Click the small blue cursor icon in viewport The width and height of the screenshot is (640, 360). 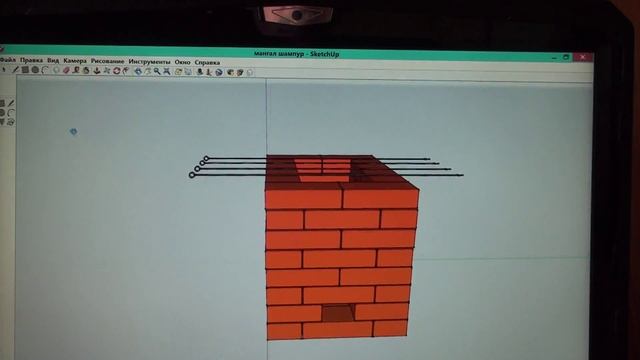coord(73,131)
